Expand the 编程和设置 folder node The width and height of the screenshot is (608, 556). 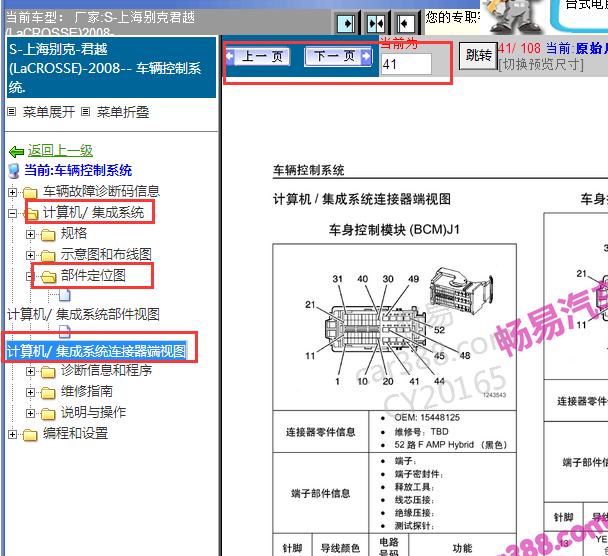(x=12, y=434)
